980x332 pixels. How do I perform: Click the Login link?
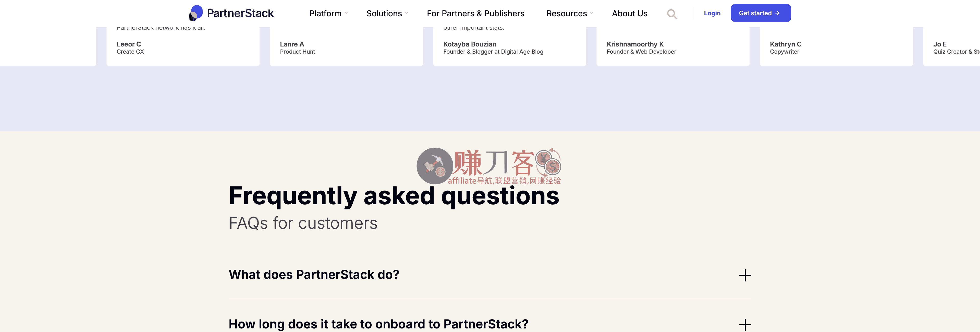click(712, 13)
